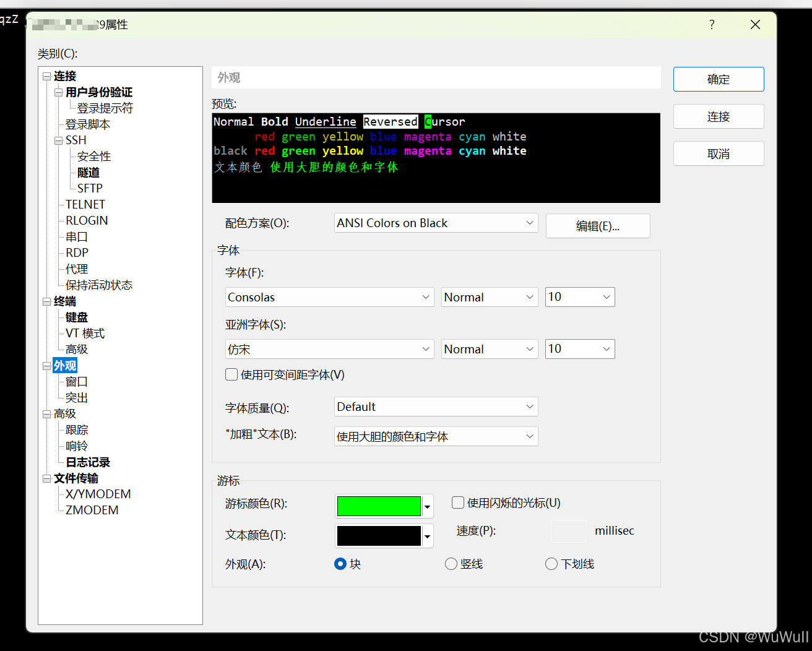Collapse the 外观 tree node
The width and height of the screenshot is (812, 651).
point(46,366)
